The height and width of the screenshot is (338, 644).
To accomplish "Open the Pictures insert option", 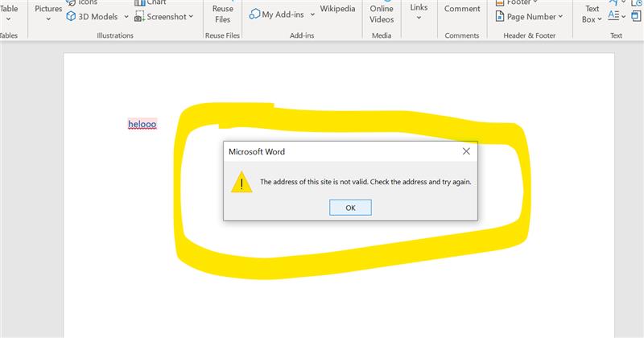I will coord(48,11).
